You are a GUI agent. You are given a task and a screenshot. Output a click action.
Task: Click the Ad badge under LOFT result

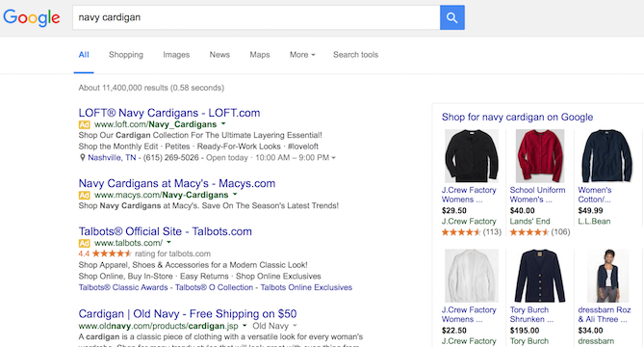coord(84,124)
